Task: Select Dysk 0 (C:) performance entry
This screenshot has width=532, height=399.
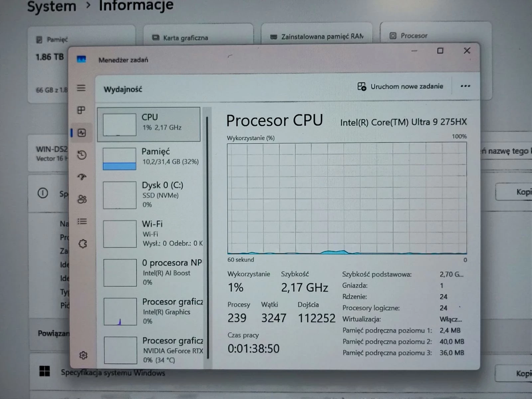Action: [x=151, y=195]
